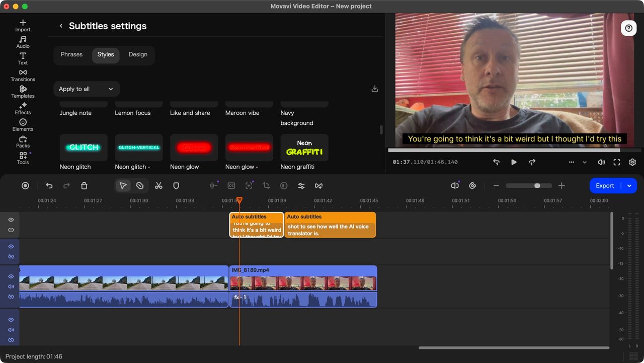This screenshot has height=363, width=644.
Task: Choose the arrow selection tool
Action: point(123,186)
